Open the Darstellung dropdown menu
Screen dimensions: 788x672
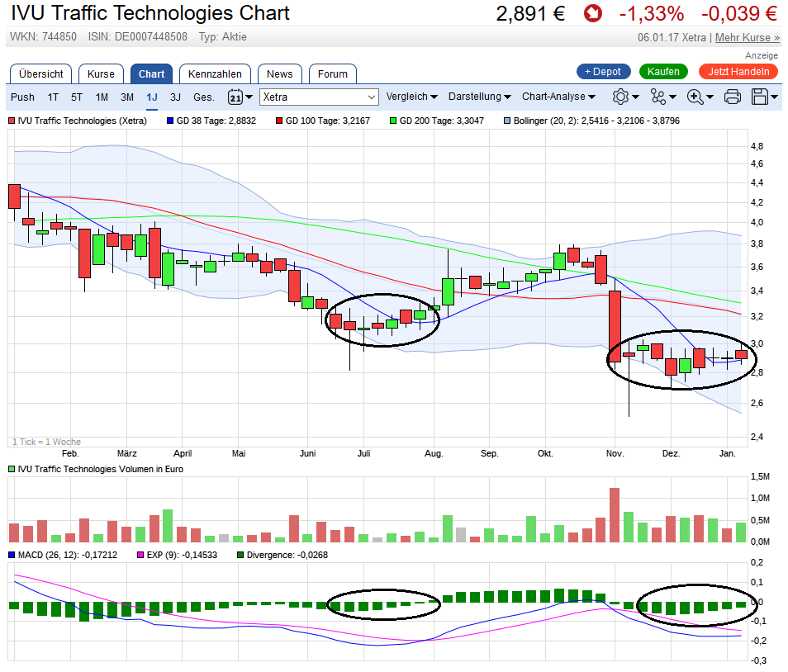(x=479, y=97)
